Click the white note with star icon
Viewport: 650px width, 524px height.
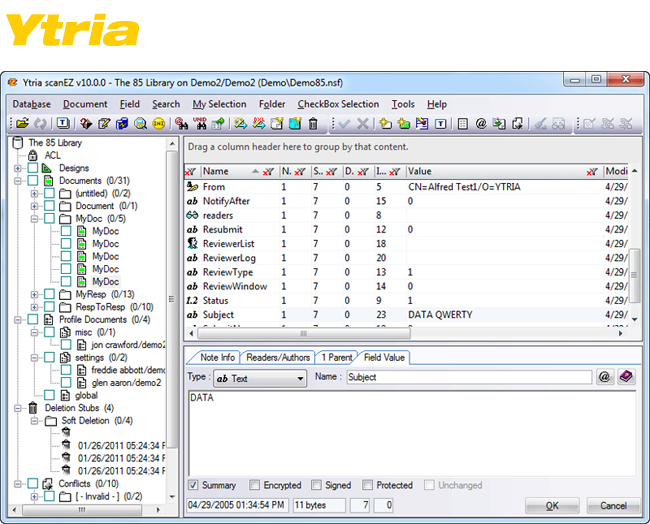[277, 123]
